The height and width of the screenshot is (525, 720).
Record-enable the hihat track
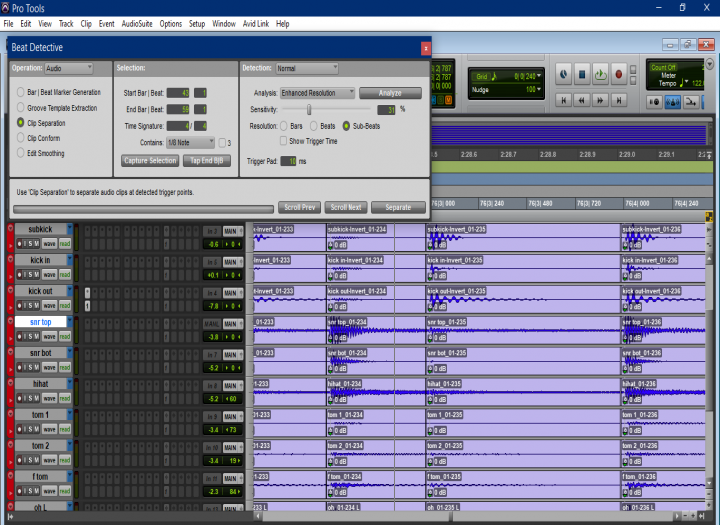pos(19,398)
